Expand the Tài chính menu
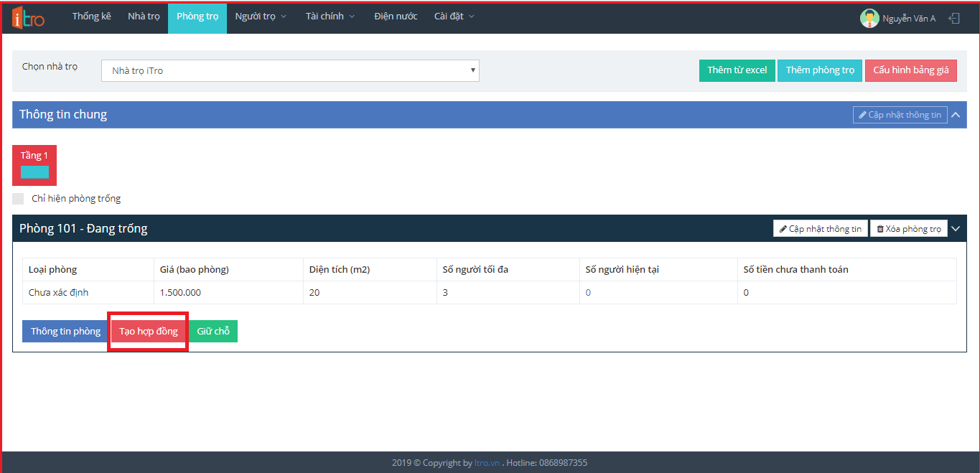 (330, 17)
